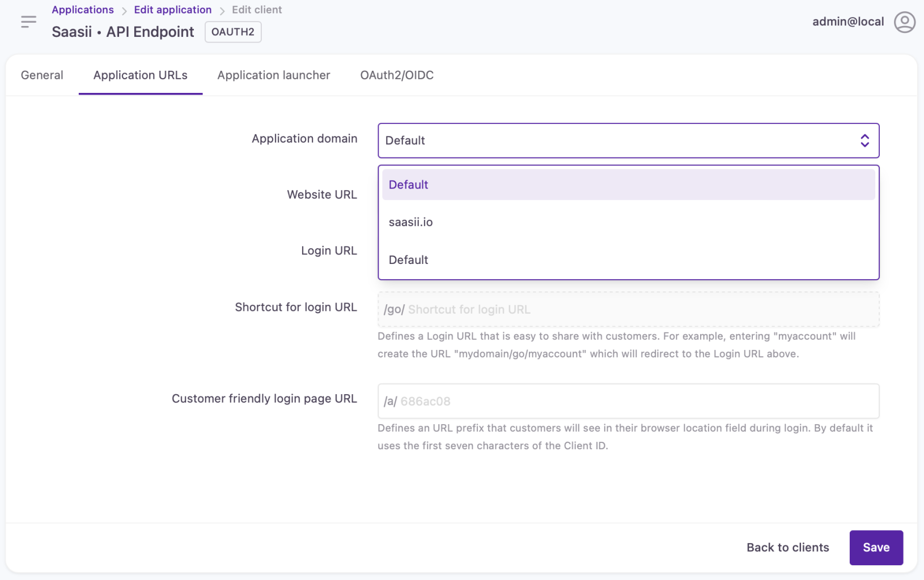The height and width of the screenshot is (580, 924).
Task: Select the Application URLs tab
Action: pyautogui.click(x=141, y=75)
